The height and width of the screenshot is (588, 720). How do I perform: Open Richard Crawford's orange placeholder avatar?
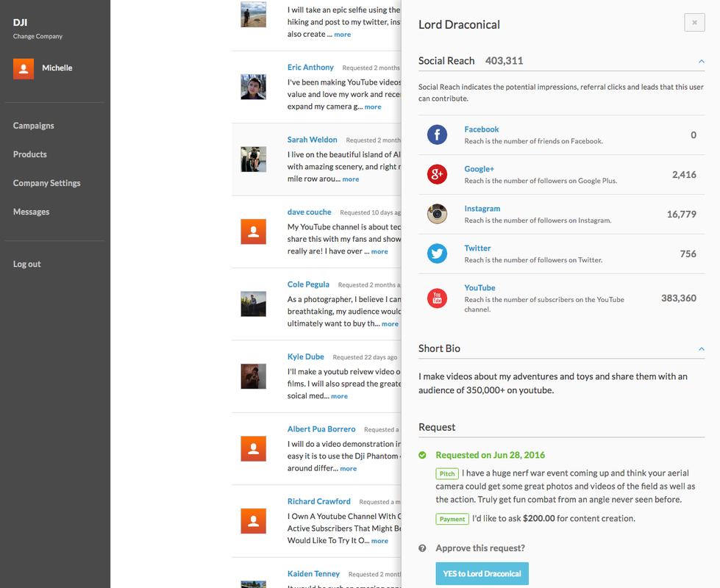tap(254, 521)
